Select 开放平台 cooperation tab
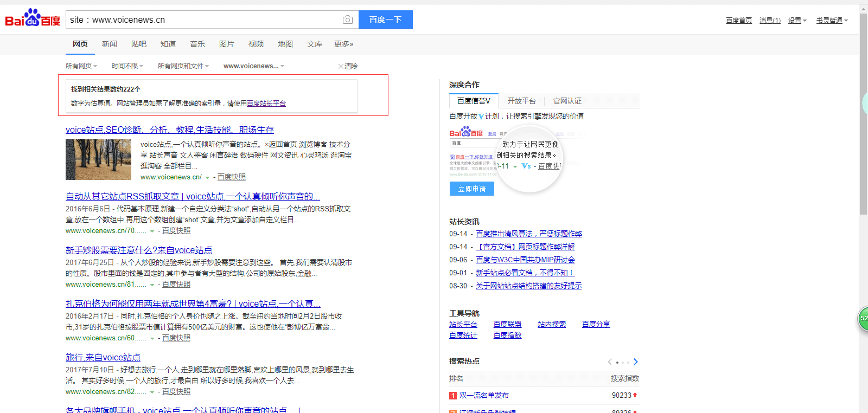The width and height of the screenshot is (868, 413). pyautogui.click(x=521, y=101)
